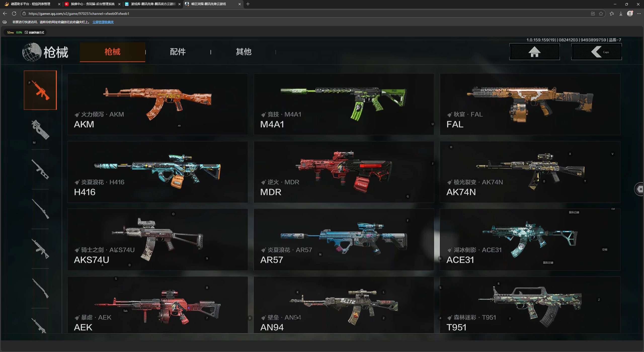Open the AR57 weapon card
This screenshot has width=644, height=352.
pos(344,240)
